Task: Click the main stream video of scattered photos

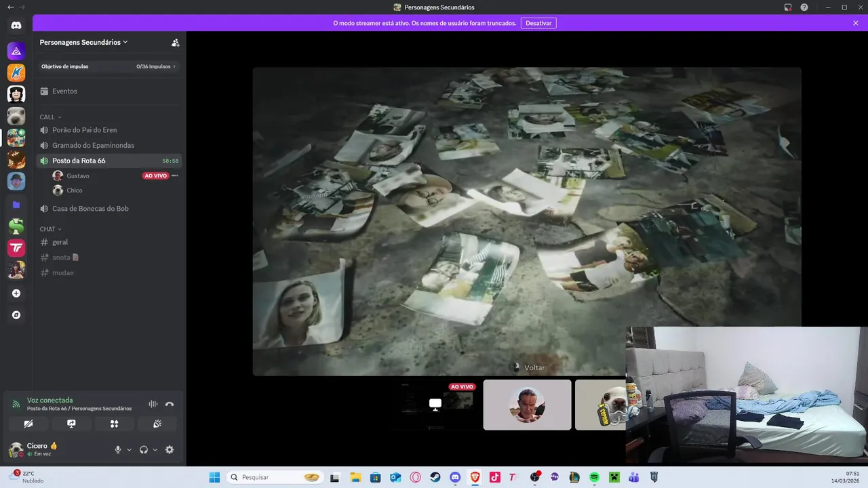Action: click(x=527, y=221)
